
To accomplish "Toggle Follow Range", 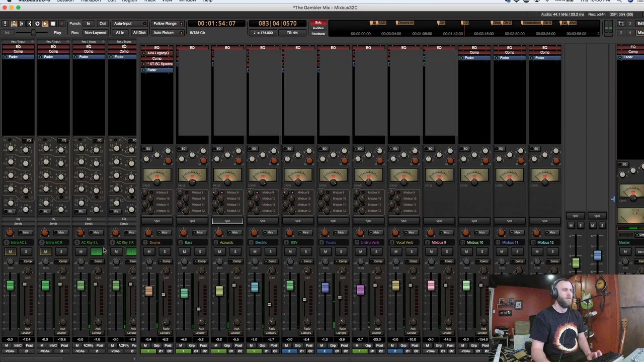I will point(168,24).
